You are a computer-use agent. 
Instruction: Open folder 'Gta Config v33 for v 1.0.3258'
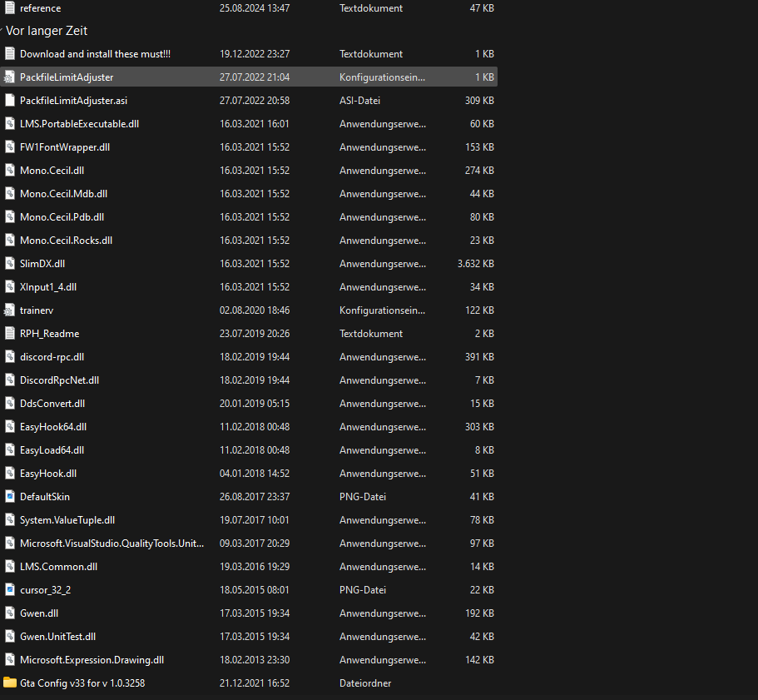(82, 683)
